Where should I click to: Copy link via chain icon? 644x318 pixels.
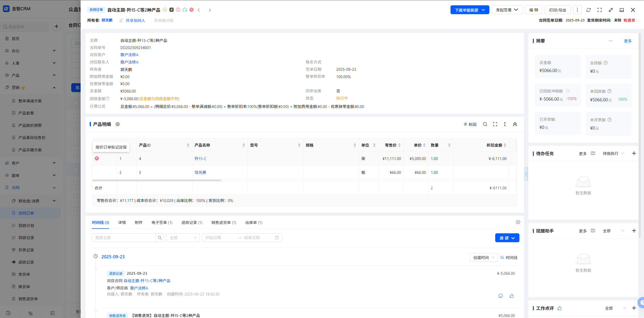click(611, 10)
